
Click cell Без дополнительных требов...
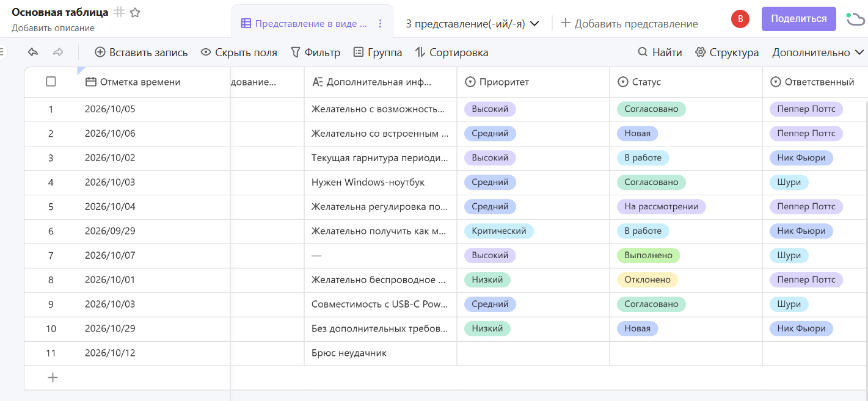click(x=381, y=329)
